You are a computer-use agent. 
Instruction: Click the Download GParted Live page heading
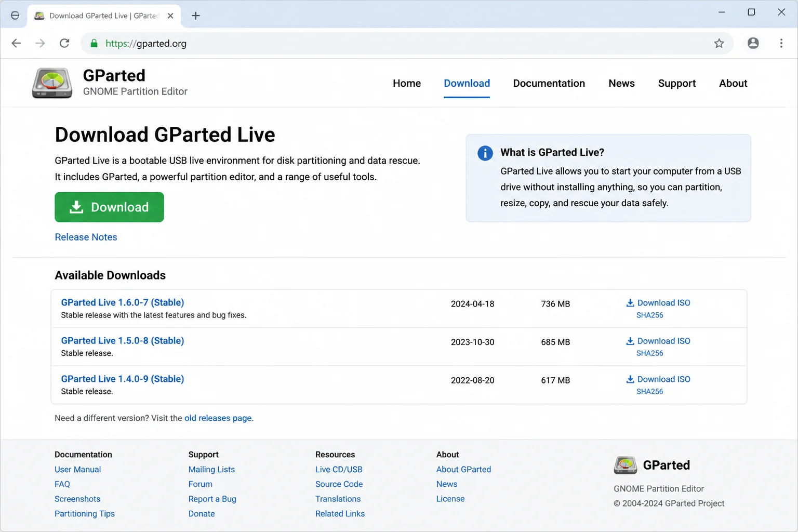coord(165,135)
